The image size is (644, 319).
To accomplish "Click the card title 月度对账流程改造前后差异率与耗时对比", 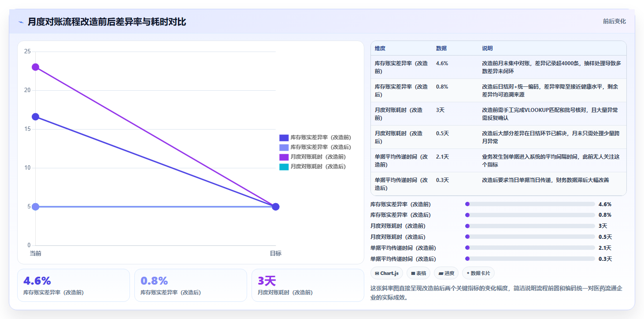I will click(107, 22).
